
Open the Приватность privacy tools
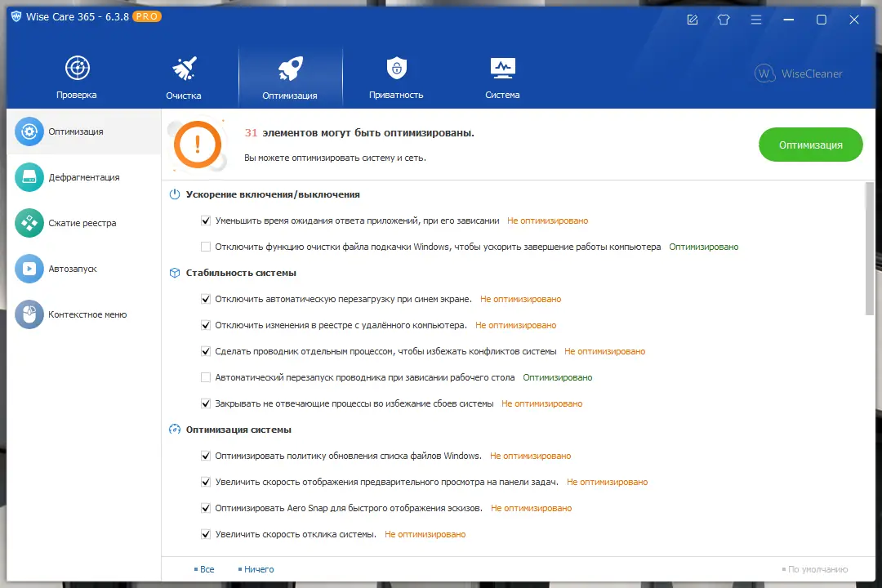(x=396, y=75)
